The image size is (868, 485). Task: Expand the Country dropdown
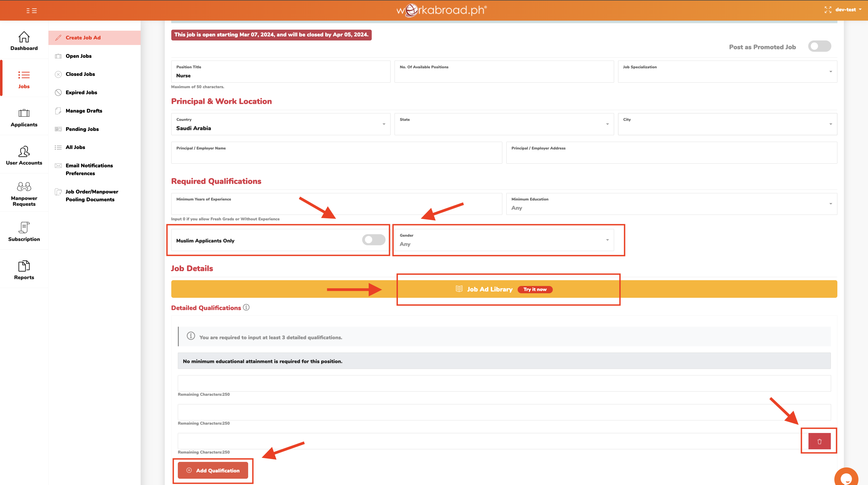point(280,124)
